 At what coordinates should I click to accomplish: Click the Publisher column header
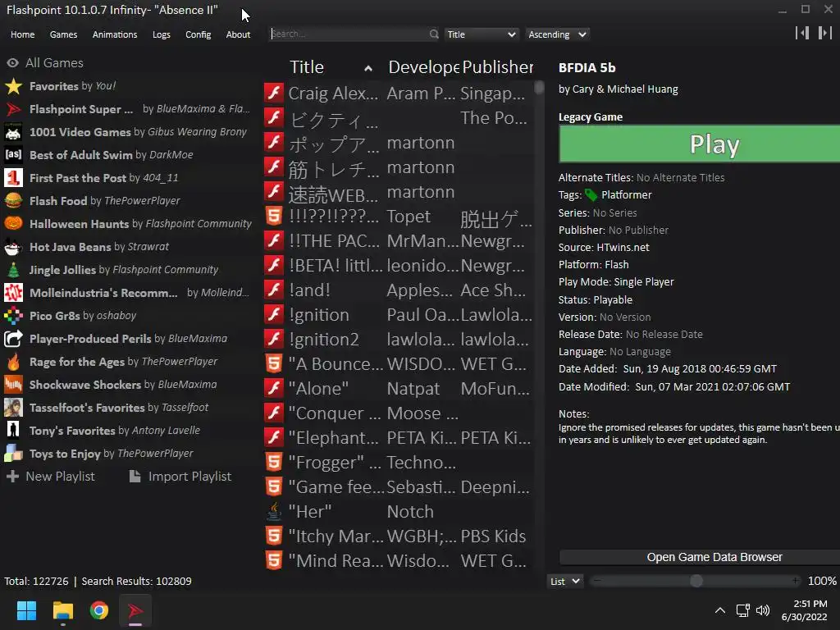pyautogui.click(x=497, y=67)
